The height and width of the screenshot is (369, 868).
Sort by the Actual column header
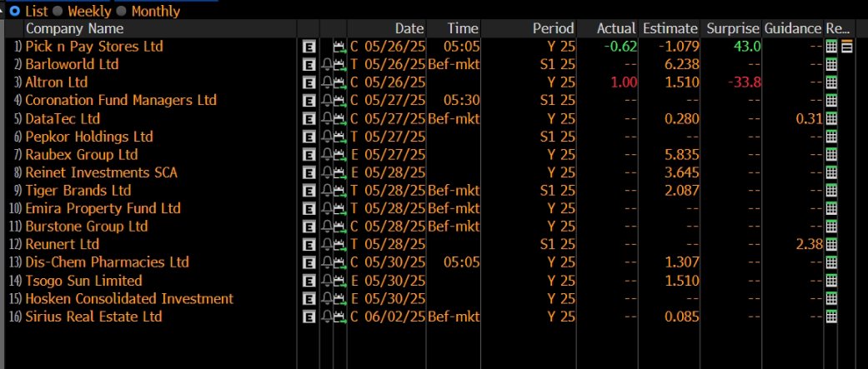617,28
